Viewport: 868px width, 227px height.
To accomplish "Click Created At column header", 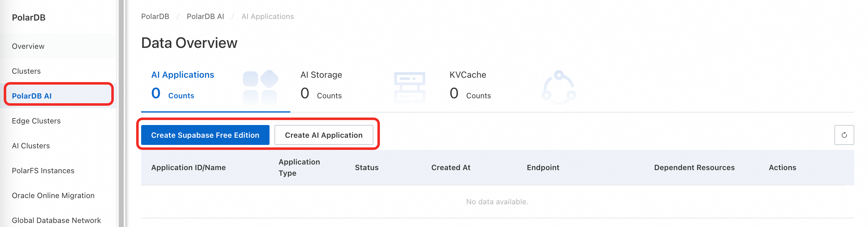I will [451, 167].
